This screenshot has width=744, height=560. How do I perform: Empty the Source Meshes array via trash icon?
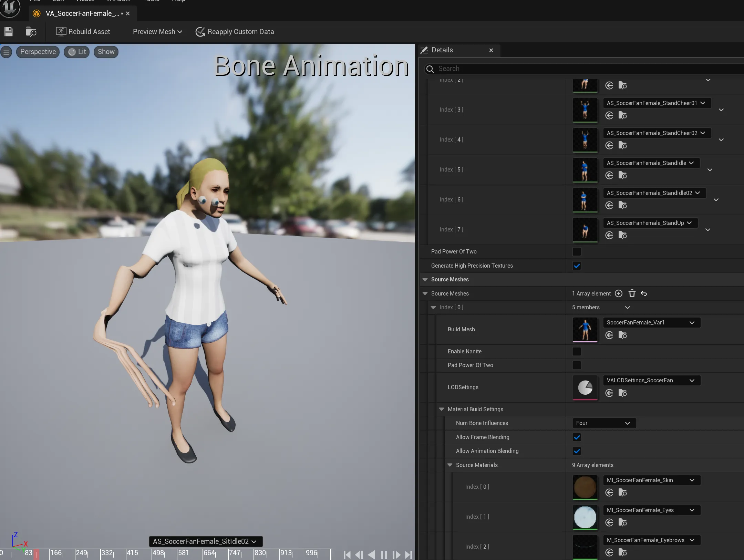tap(632, 293)
